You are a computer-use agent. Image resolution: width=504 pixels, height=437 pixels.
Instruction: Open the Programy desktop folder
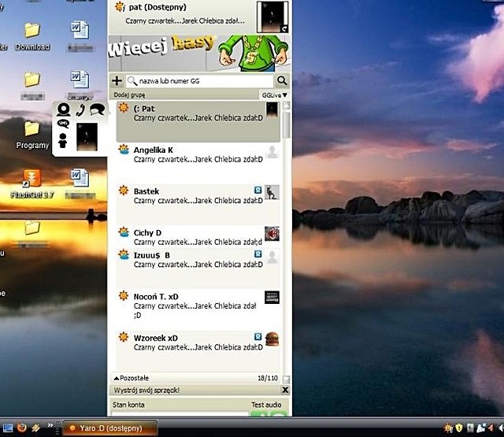pyautogui.click(x=32, y=135)
